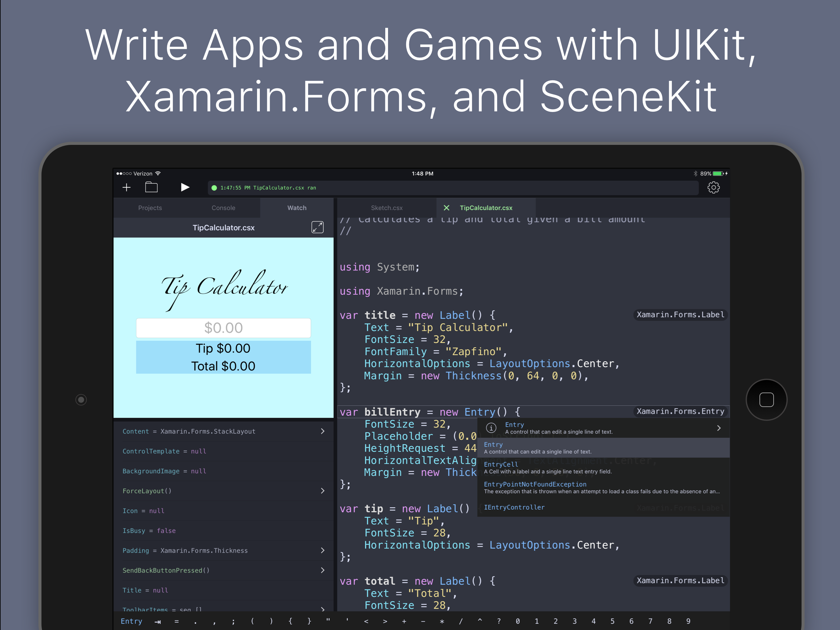The image size is (840, 630).
Task: Tap the open parenthesis key
Action: pos(252,622)
